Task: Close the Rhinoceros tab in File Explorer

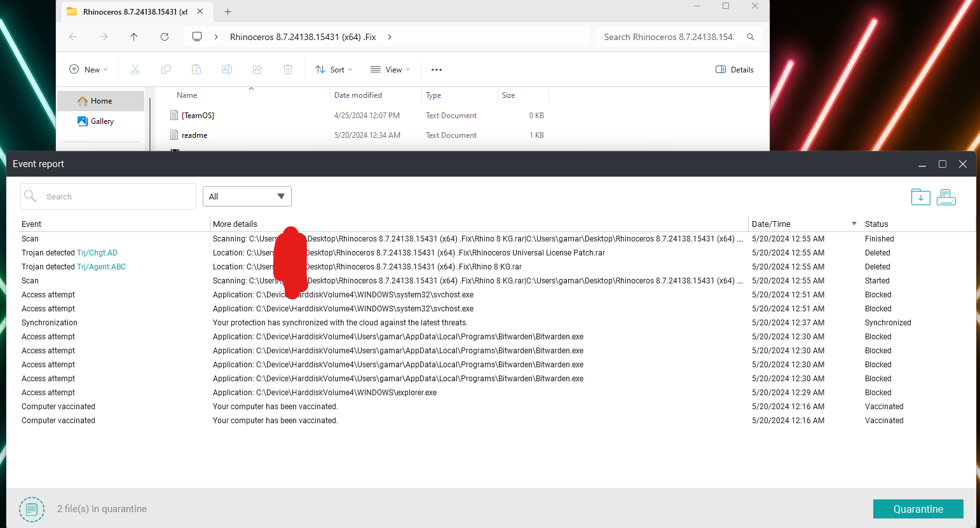Action: (x=200, y=11)
